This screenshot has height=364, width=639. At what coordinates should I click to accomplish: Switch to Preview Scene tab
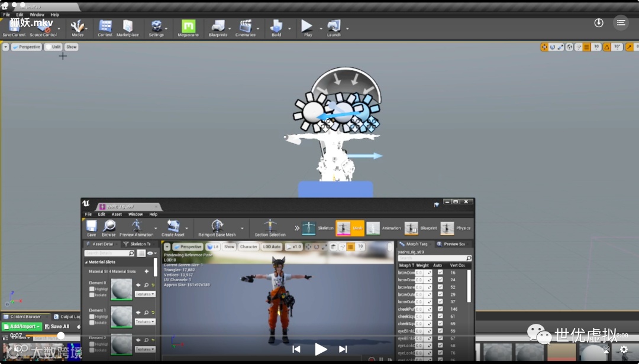451,244
